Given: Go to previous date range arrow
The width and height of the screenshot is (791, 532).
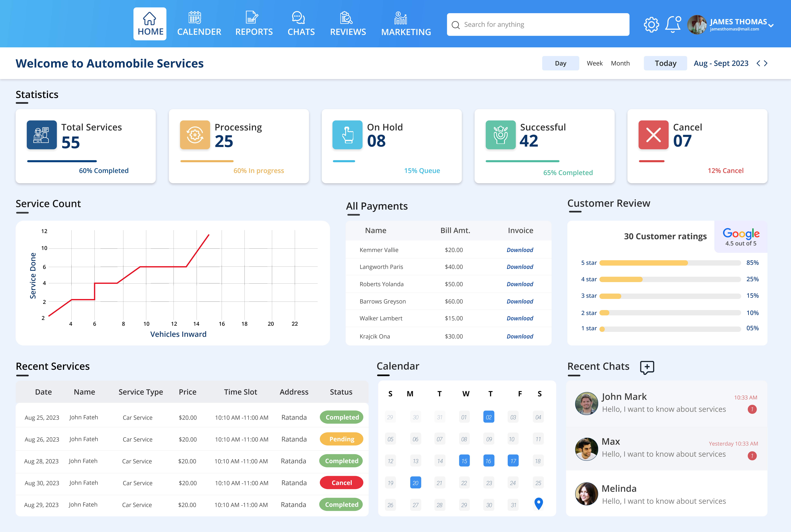Looking at the screenshot, I should (x=758, y=63).
